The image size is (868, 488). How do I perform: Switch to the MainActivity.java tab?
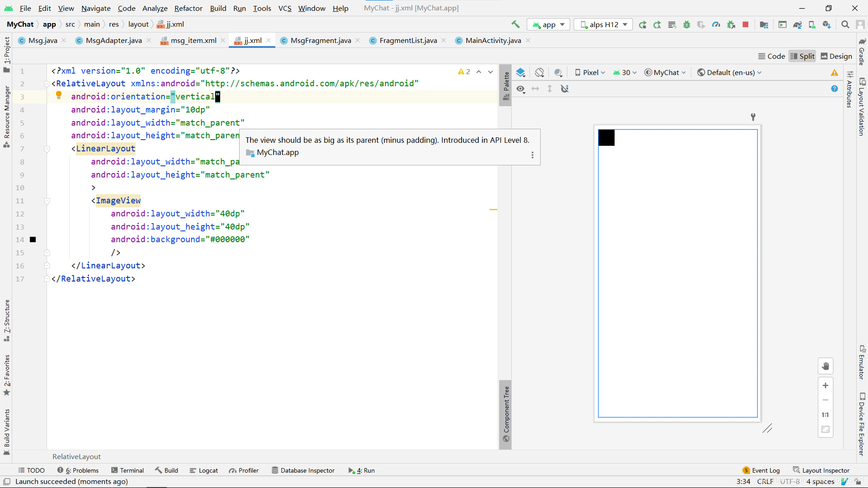pos(493,40)
